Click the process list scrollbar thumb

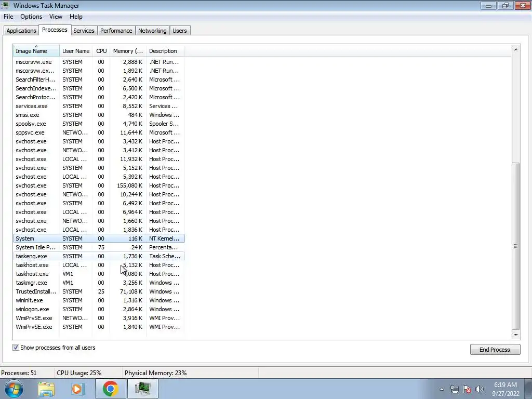[x=516, y=246]
